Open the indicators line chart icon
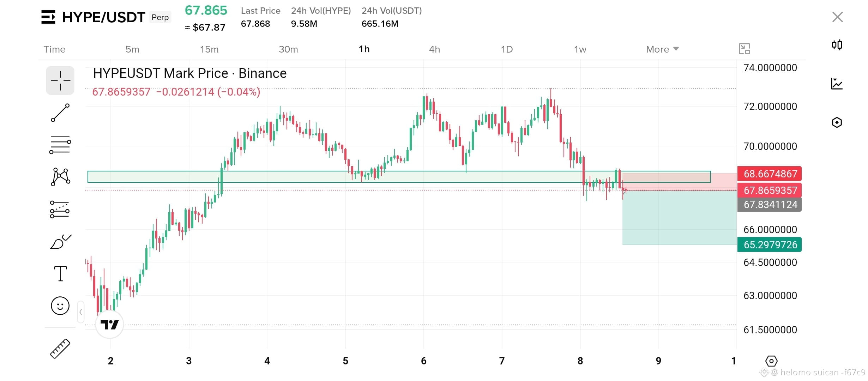The width and height of the screenshot is (868, 381). tap(837, 84)
